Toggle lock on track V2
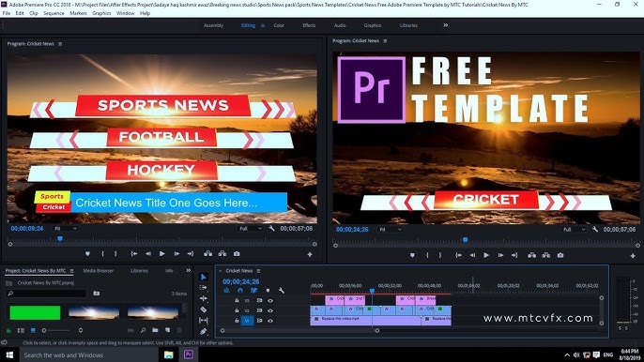The image size is (644, 362). point(237,310)
